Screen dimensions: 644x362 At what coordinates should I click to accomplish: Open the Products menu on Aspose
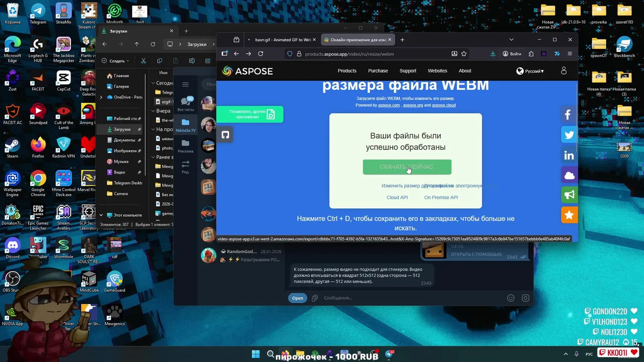347,71
